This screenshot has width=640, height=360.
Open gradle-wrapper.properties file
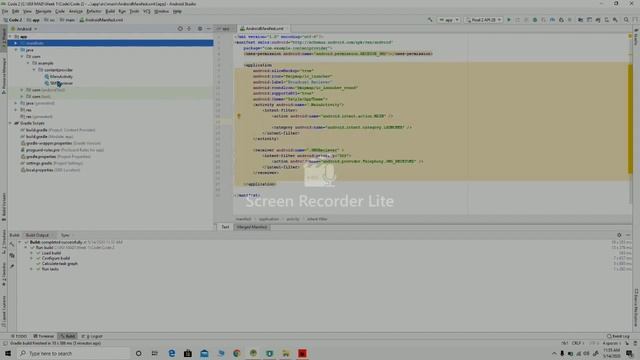(x=60, y=143)
